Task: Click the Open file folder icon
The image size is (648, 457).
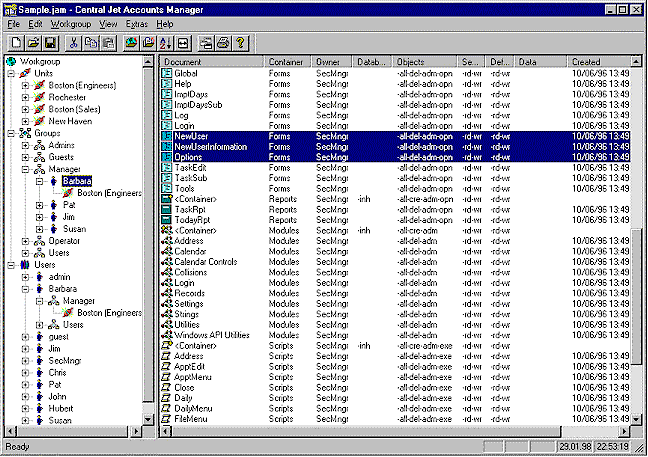Action: (33, 43)
